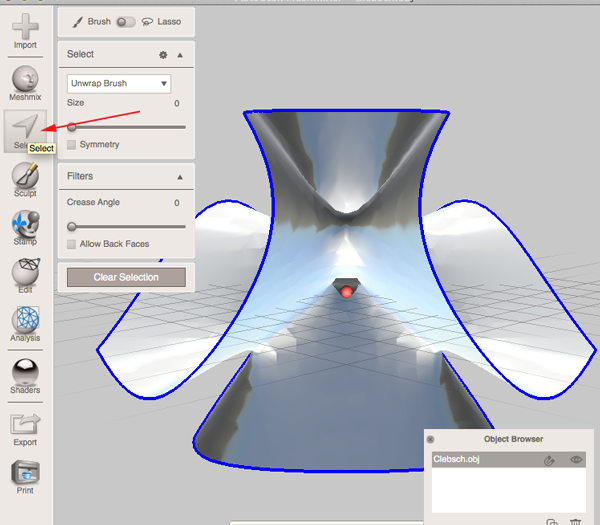Open the Unwrap Brush dropdown
This screenshot has height=525, width=600.
(119, 83)
